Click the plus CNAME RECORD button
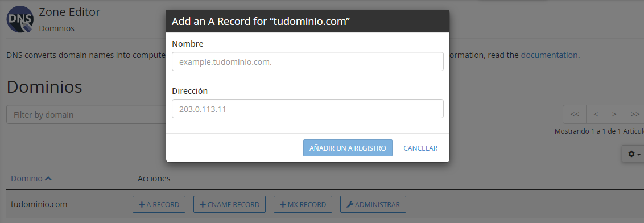The height and width of the screenshot is (223, 644). coord(230,204)
